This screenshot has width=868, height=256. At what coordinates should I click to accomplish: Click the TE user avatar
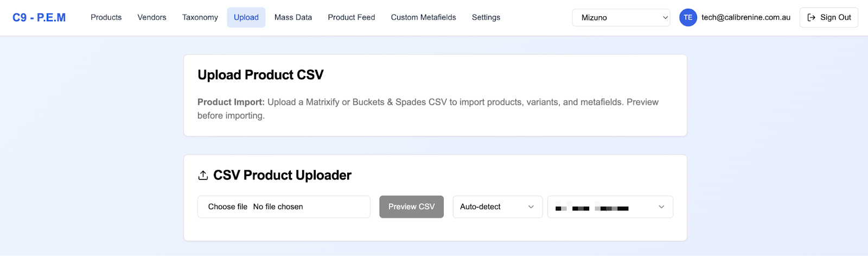tap(688, 17)
